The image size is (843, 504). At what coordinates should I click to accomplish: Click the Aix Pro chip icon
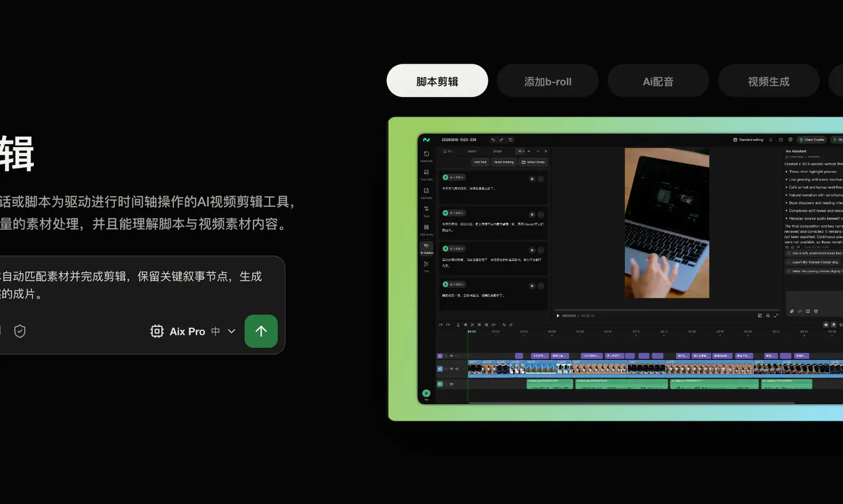point(157,331)
